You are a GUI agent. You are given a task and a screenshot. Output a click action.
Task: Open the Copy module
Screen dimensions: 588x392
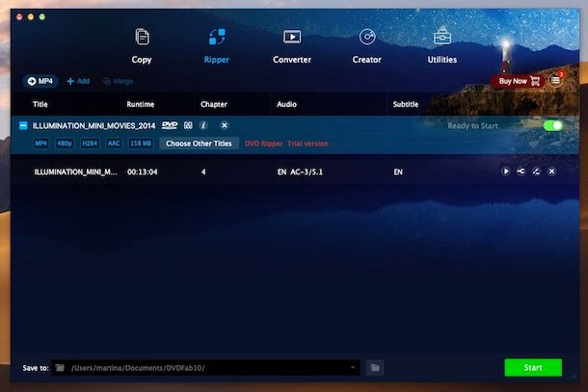[x=142, y=46]
